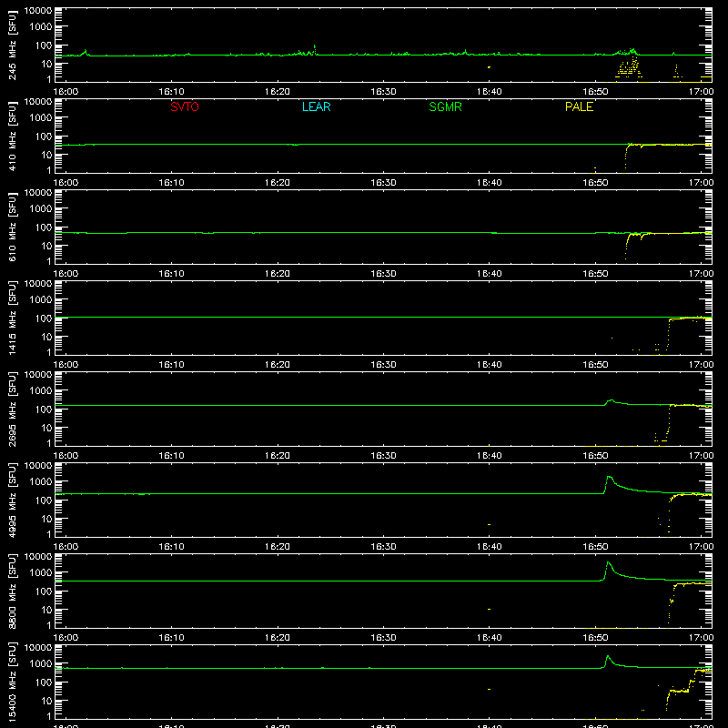728x728 pixels.
Task: Click 16:50 time label under 410 MHz panel
Action: click(595, 183)
